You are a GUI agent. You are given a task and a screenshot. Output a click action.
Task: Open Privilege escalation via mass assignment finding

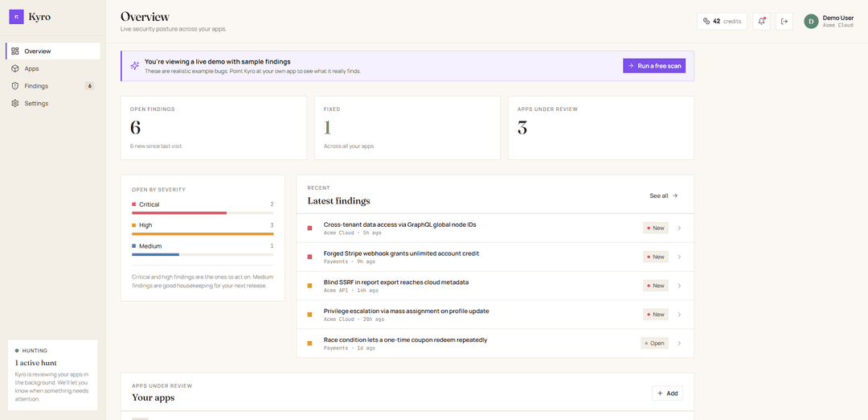pos(495,315)
